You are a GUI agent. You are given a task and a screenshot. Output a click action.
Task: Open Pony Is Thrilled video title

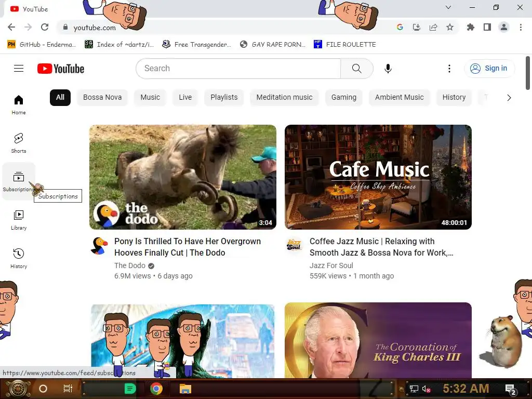tap(187, 247)
